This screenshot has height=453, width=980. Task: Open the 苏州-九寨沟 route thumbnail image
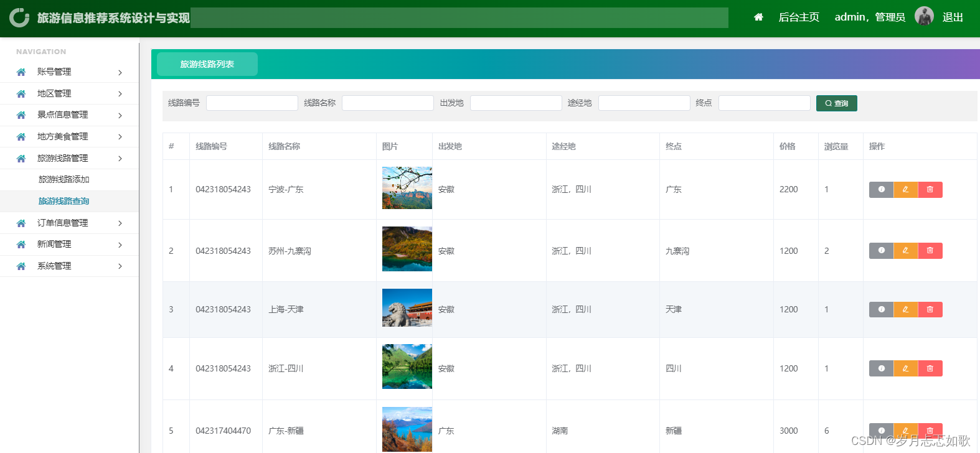[x=407, y=249]
